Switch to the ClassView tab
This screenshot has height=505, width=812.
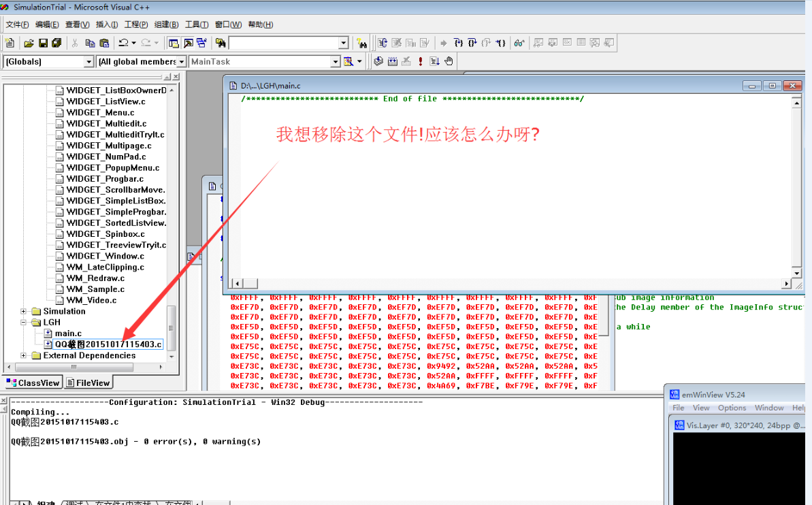tap(33, 382)
